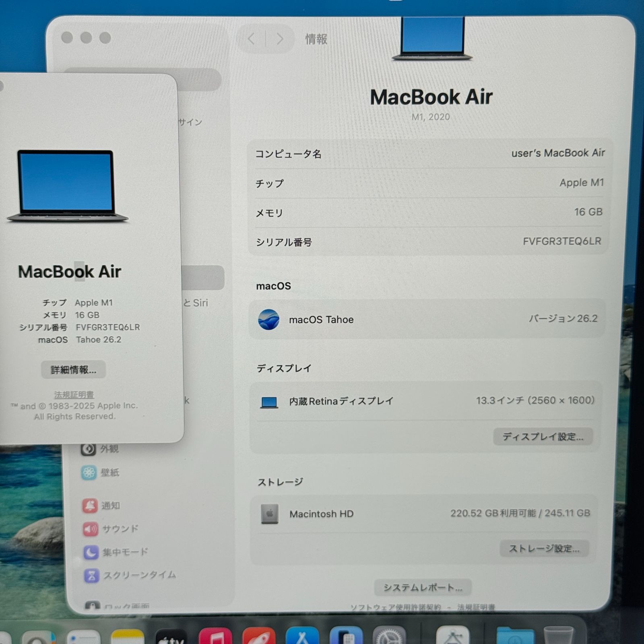Click the Apple M1 chip value in settings
644x644 pixels.
point(582,182)
